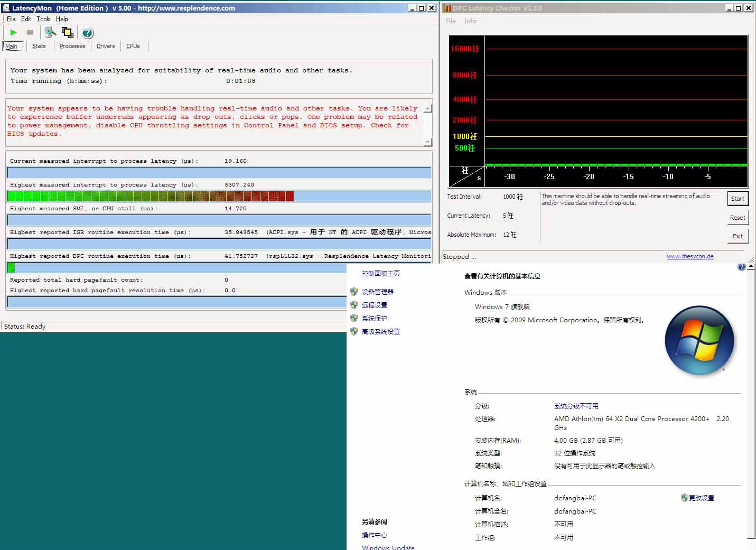Click the red warning message text
This screenshot has width=756, height=550.
[212, 121]
